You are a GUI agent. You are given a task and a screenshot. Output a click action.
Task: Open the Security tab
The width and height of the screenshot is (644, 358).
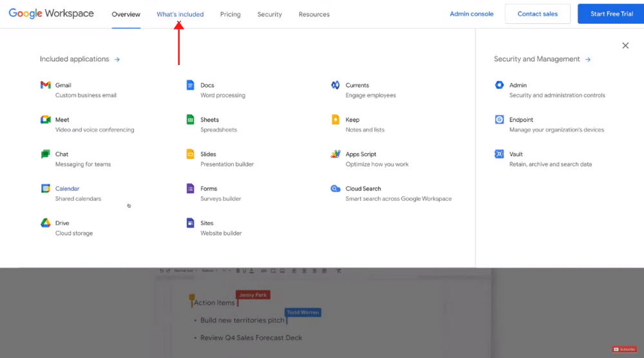[x=269, y=14]
